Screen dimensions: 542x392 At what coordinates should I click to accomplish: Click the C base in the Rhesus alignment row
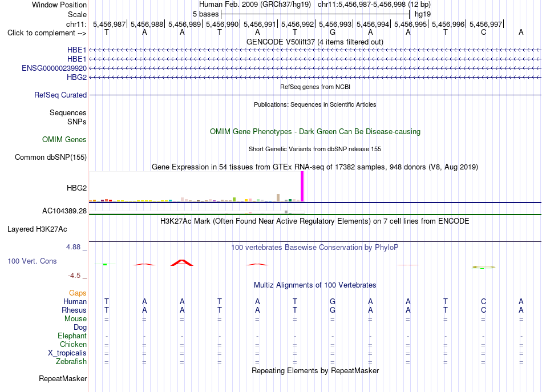pyautogui.click(x=483, y=310)
